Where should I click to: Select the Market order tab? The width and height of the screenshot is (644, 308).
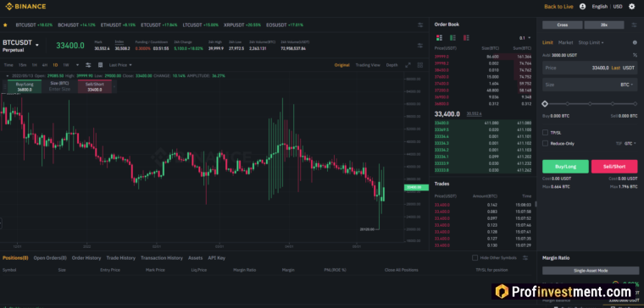coord(565,42)
